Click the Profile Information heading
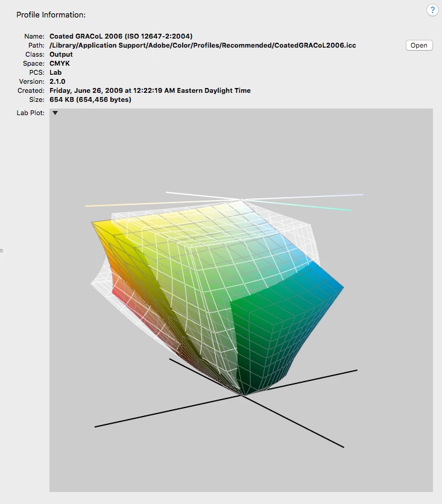The width and height of the screenshot is (442, 504). 51,15
